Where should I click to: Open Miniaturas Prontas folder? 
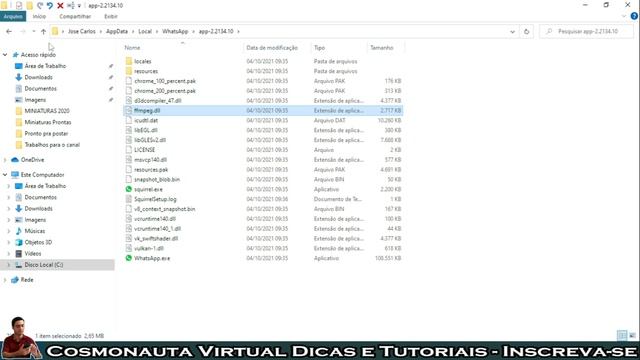click(47, 122)
